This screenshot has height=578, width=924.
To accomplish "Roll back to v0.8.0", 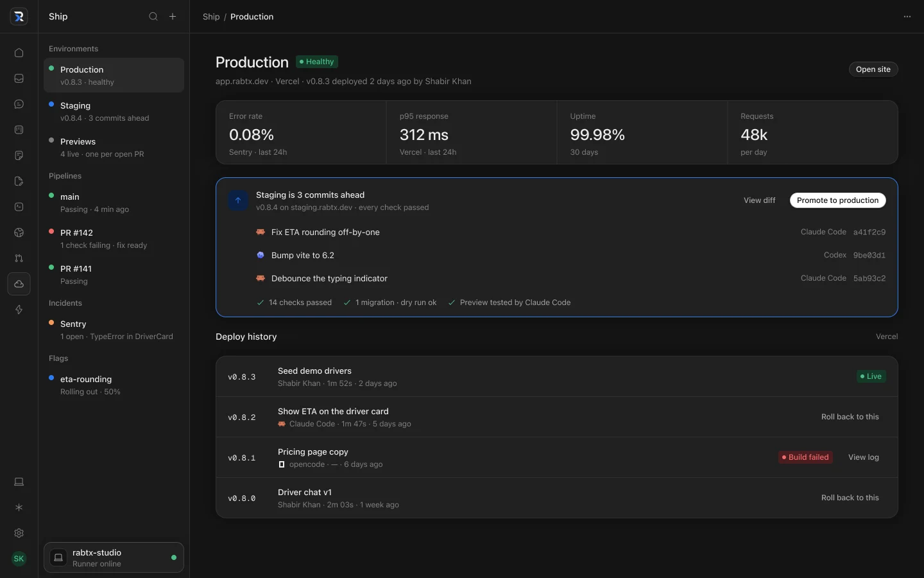I will [850, 498].
